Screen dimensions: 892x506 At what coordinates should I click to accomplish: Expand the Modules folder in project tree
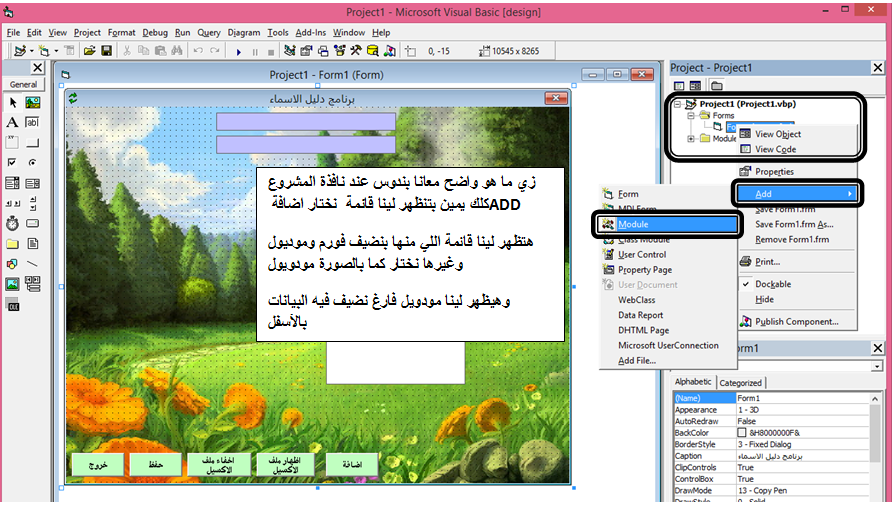point(691,138)
